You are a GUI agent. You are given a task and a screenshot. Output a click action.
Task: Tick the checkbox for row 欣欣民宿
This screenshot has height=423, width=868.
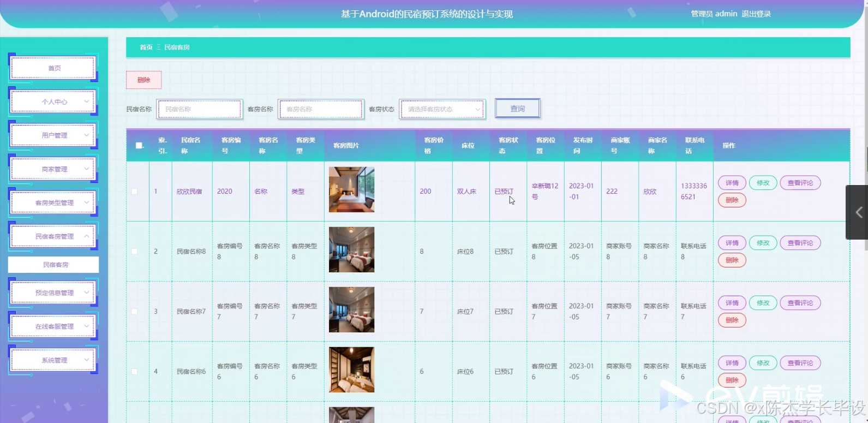134,192
